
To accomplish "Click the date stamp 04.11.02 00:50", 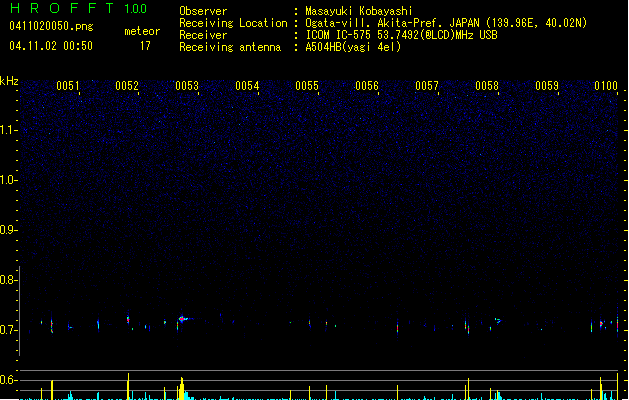I will 51,46.
